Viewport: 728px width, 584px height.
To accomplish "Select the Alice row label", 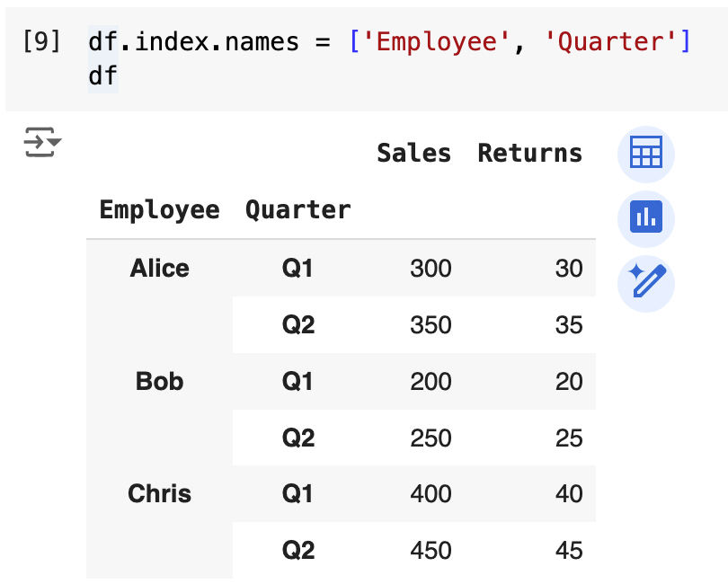I will (159, 268).
